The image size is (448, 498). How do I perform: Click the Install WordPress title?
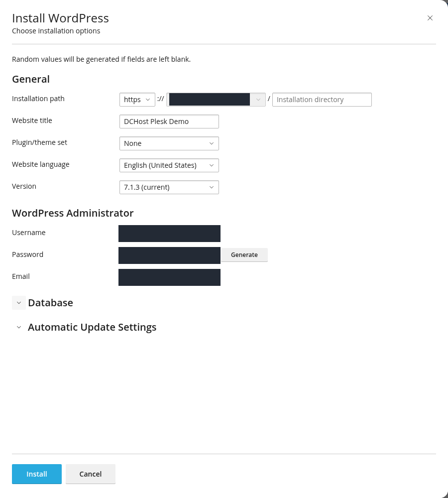tap(60, 18)
